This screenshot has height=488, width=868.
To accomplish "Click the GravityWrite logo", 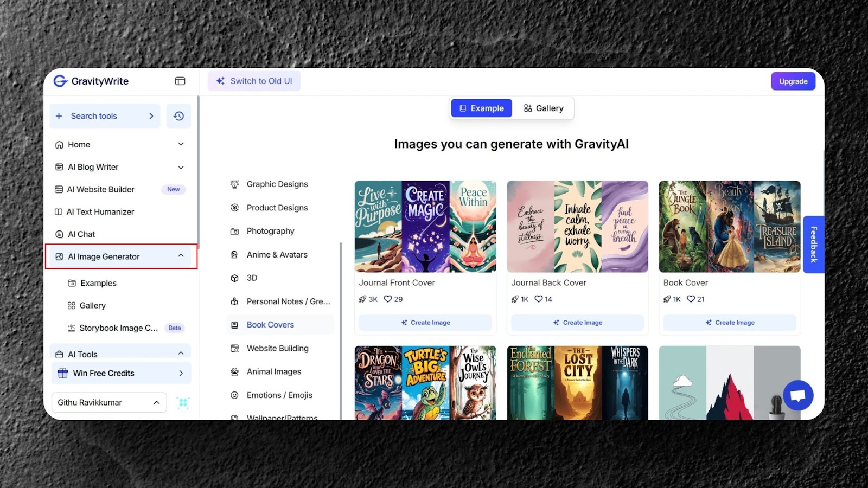I will click(x=91, y=81).
